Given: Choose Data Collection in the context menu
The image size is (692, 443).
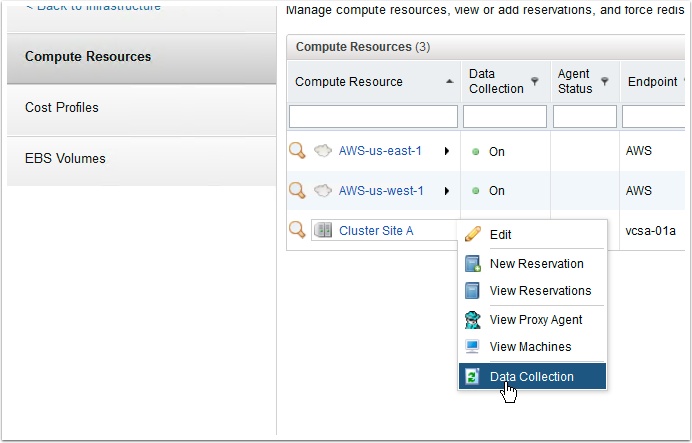Looking at the screenshot, I should [531, 377].
